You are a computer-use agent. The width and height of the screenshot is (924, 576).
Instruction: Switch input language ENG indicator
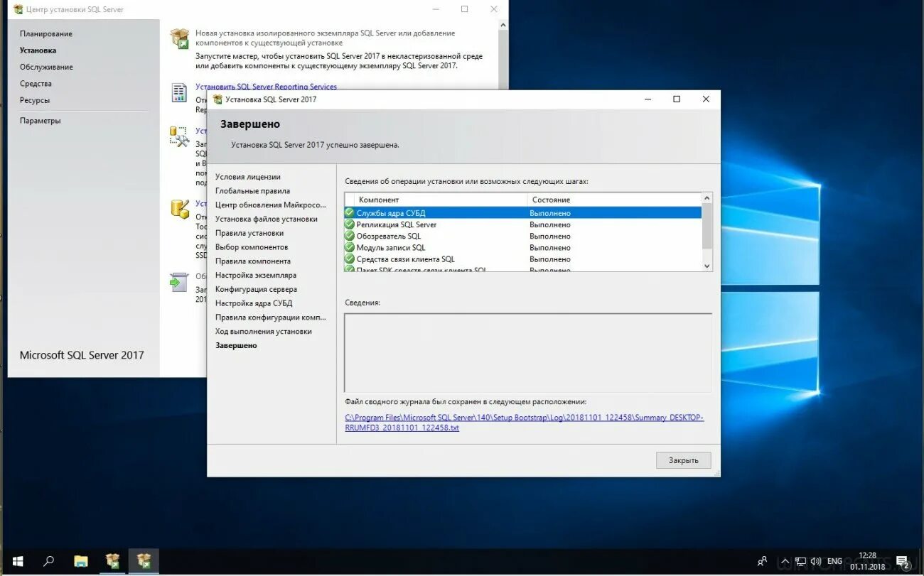(834, 561)
